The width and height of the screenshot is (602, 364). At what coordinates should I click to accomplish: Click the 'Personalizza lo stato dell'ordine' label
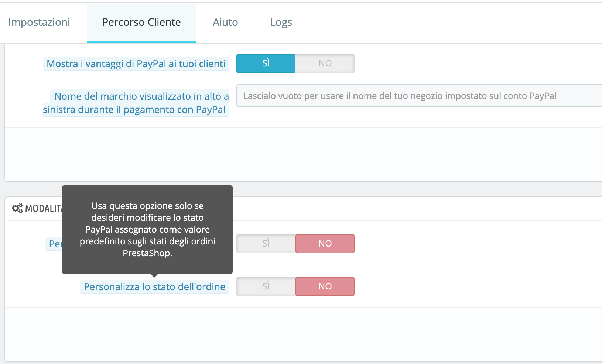click(154, 287)
